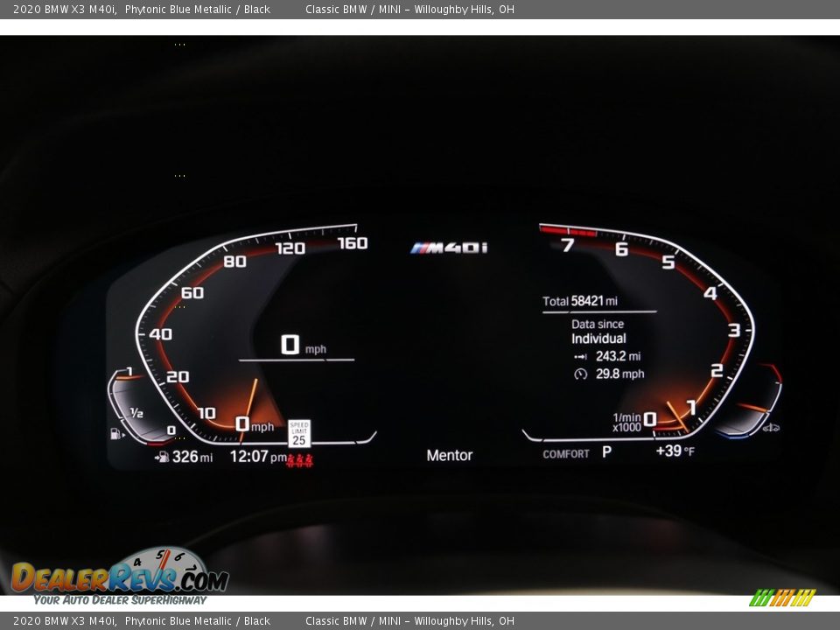The height and width of the screenshot is (630, 840).
Task: Click the 'P' gear indicator
Action: click(x=606, y=452)
